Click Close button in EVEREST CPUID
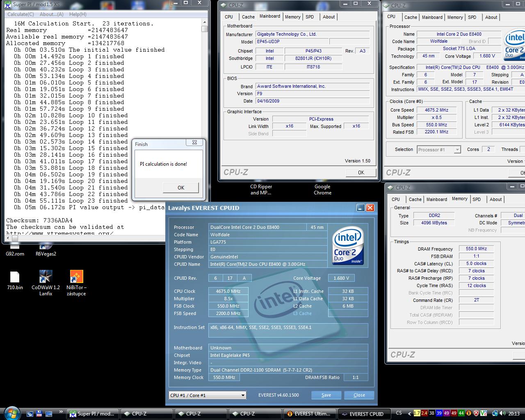 [x=359, y=395]
